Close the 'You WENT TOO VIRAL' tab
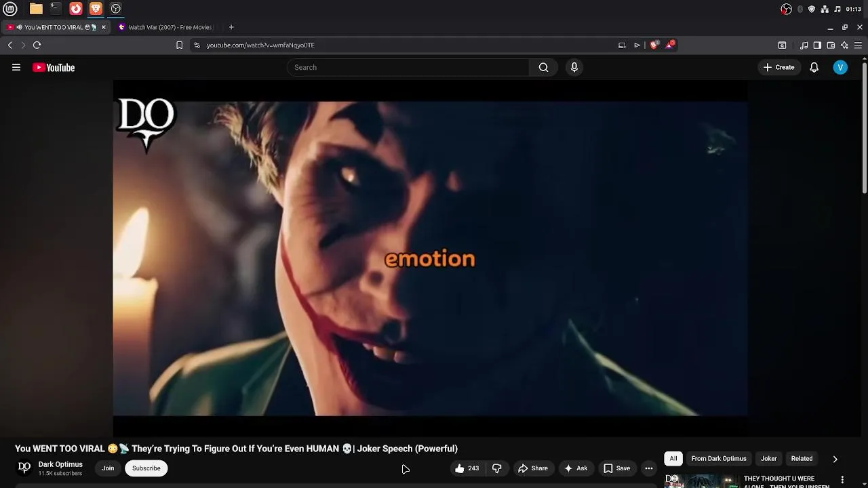The width and height of the screenshot is (868, 488). (x=104, y=27)
